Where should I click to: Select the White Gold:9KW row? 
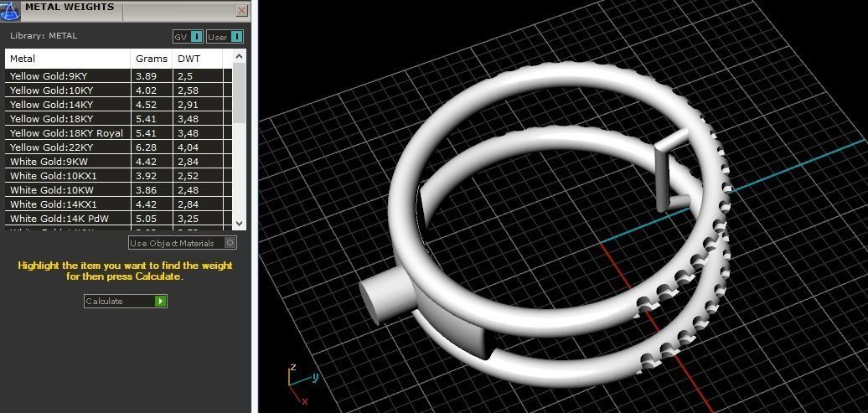(118, 162)
